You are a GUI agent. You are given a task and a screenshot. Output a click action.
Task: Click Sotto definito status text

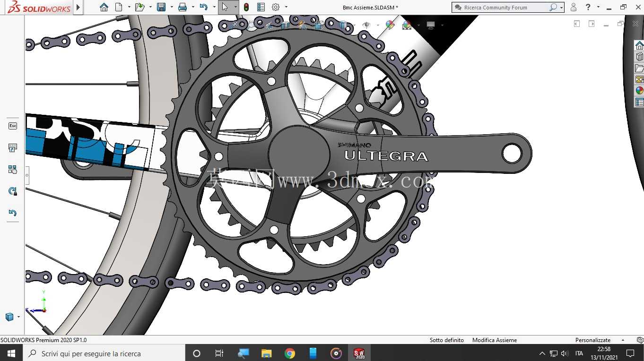point(447,340)
